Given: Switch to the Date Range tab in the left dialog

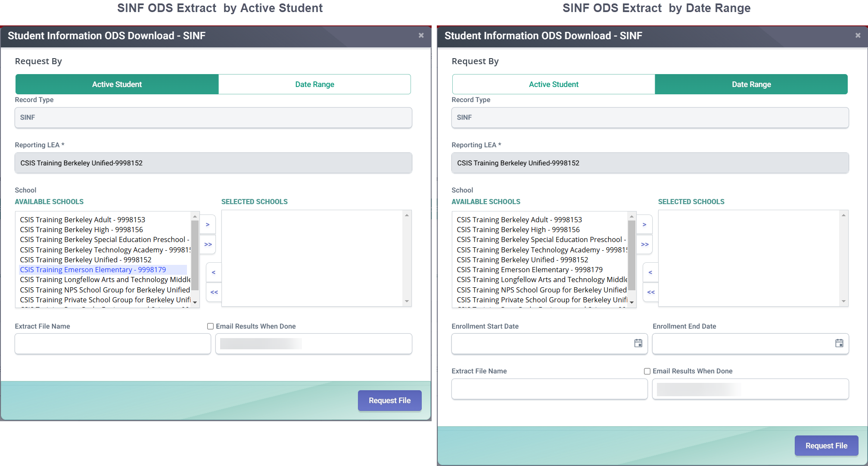Looking at the screenshot, I should pyautogui.click(x=314, y=84).
